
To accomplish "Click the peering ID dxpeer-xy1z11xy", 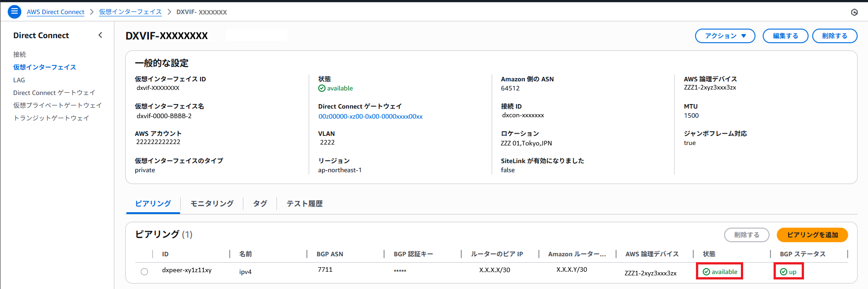I will coord(187,270).
